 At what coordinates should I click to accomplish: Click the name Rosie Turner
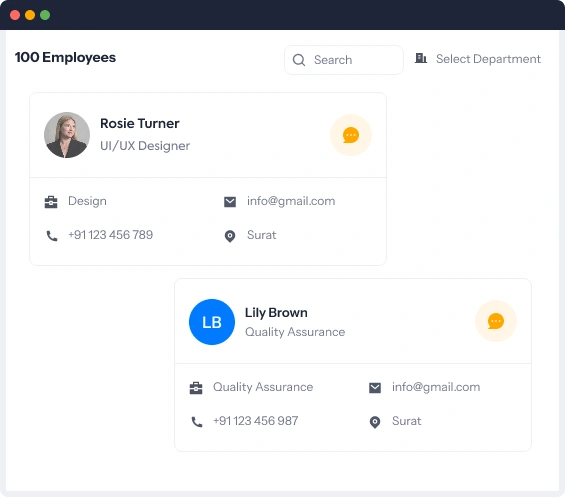pos(140,124)
